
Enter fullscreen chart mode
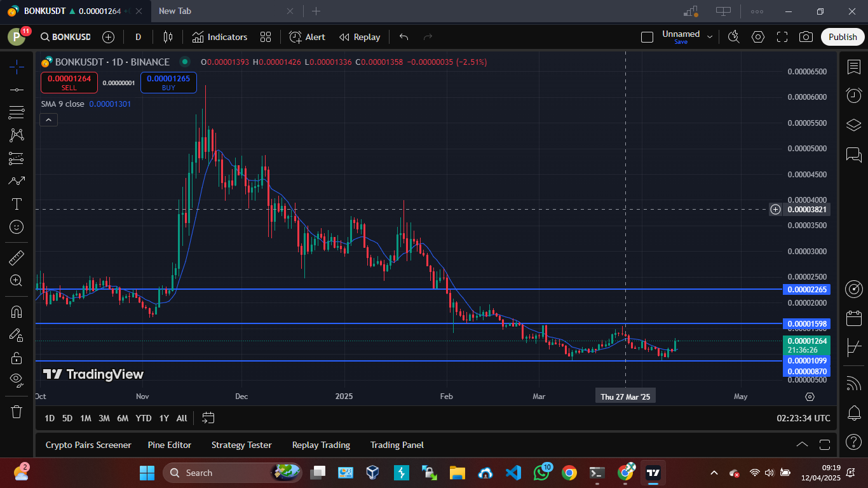pos(782,37)
